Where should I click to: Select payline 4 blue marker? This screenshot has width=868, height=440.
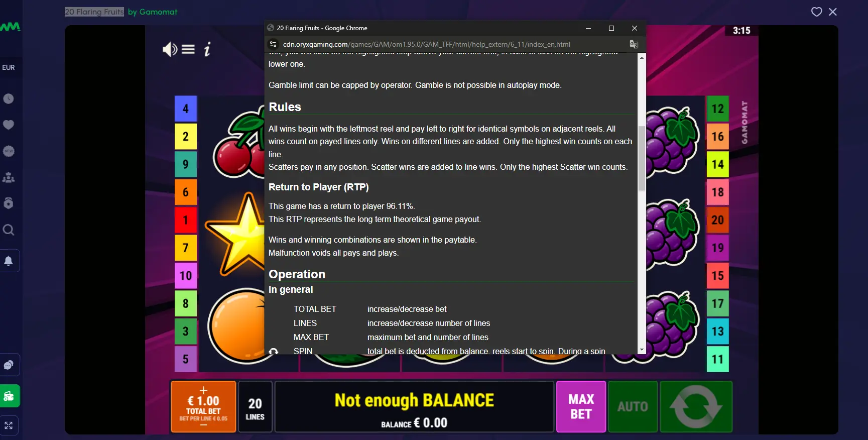[186, 108]
